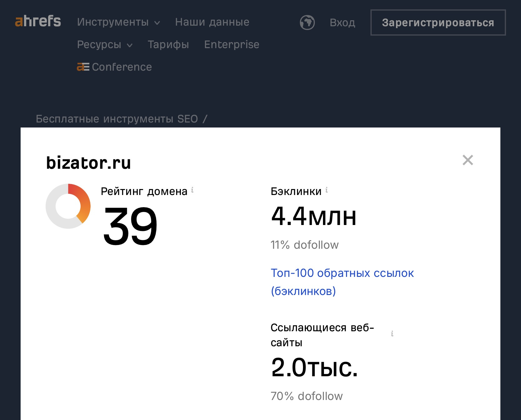Open the Тарифы page
Viewport: 521px width, 420px height.
click(168, 45)
